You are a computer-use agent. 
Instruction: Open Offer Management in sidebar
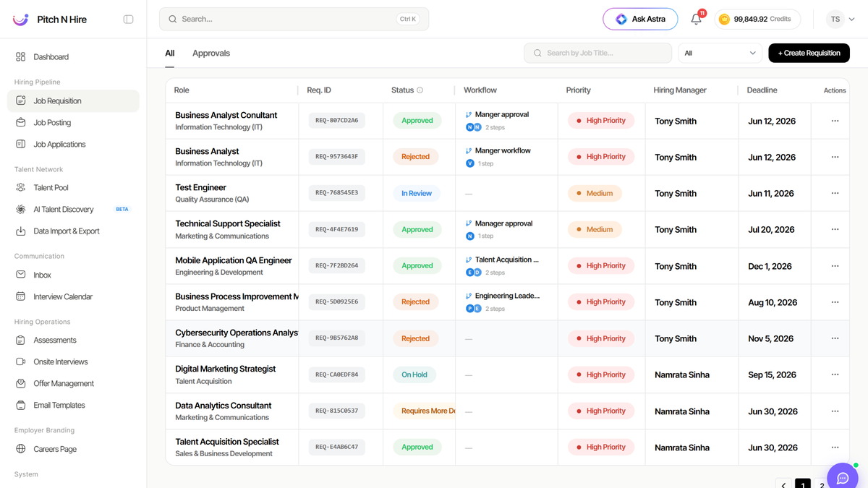(73, 383)
